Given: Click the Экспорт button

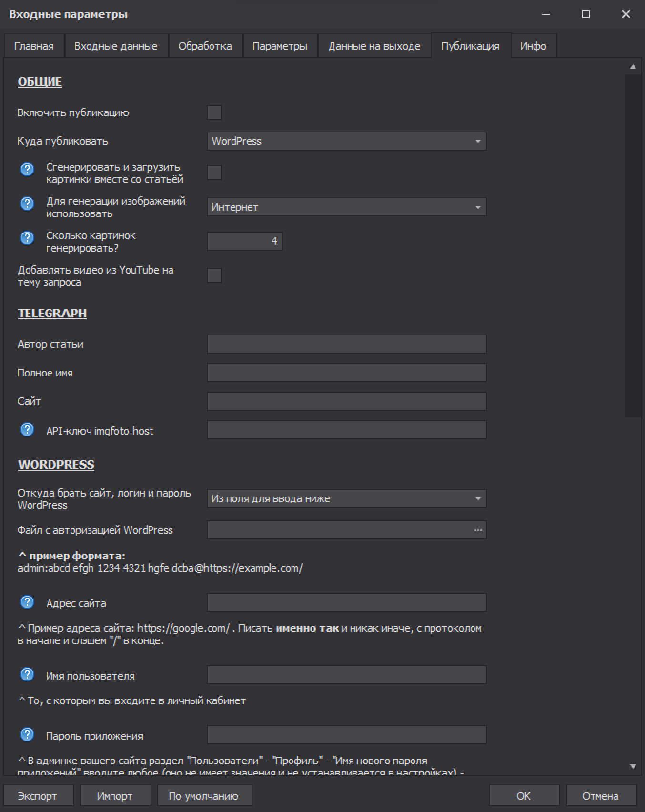Looking at the screenshot, I should [38, 796].
